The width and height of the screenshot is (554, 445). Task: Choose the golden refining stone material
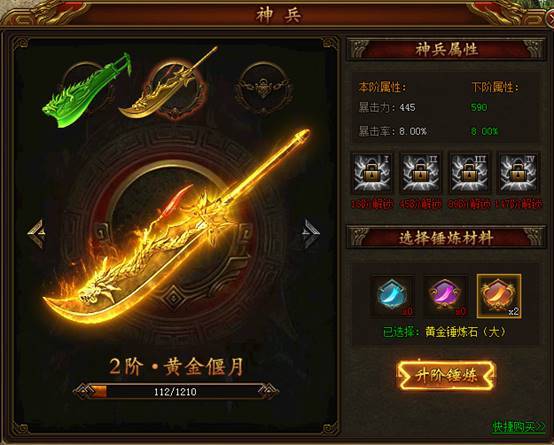point(499,296)
